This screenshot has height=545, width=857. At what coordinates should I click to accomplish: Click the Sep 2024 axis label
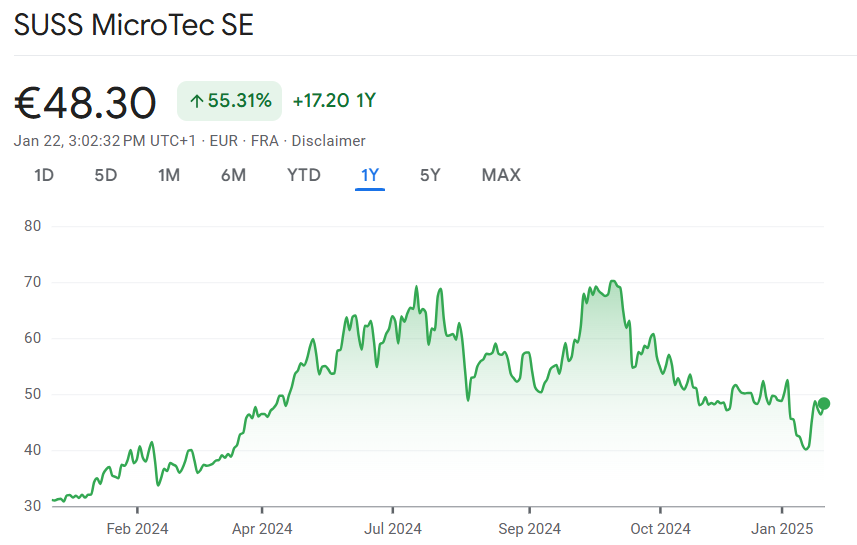[x=529, y=529]
